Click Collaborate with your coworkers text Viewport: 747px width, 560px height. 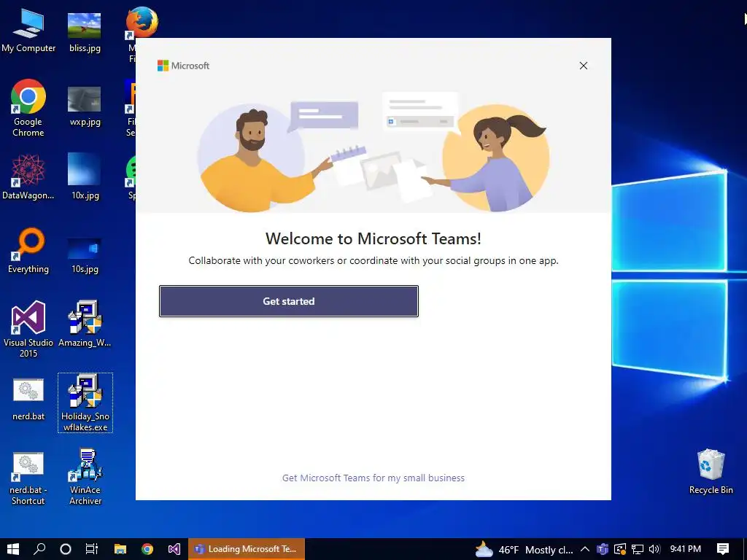[373, 260]
